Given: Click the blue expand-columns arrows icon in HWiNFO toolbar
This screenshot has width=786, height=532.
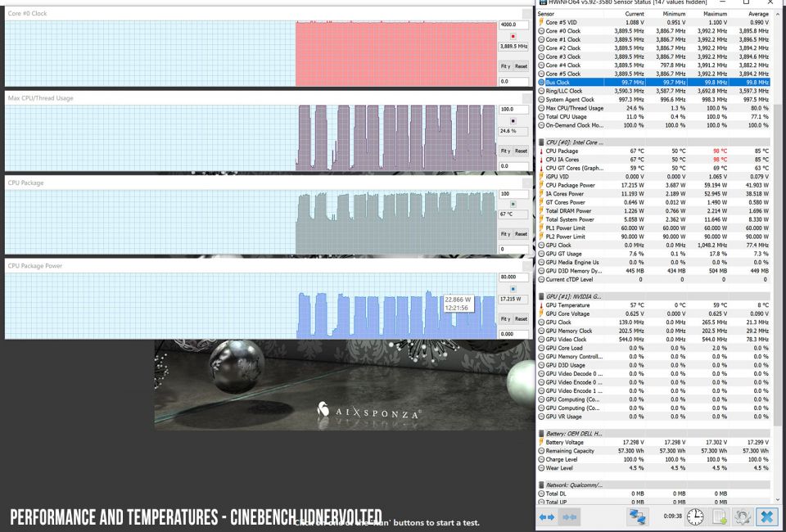Looking at the screenshot, I should pyautogui.click(x=547, y=516).
